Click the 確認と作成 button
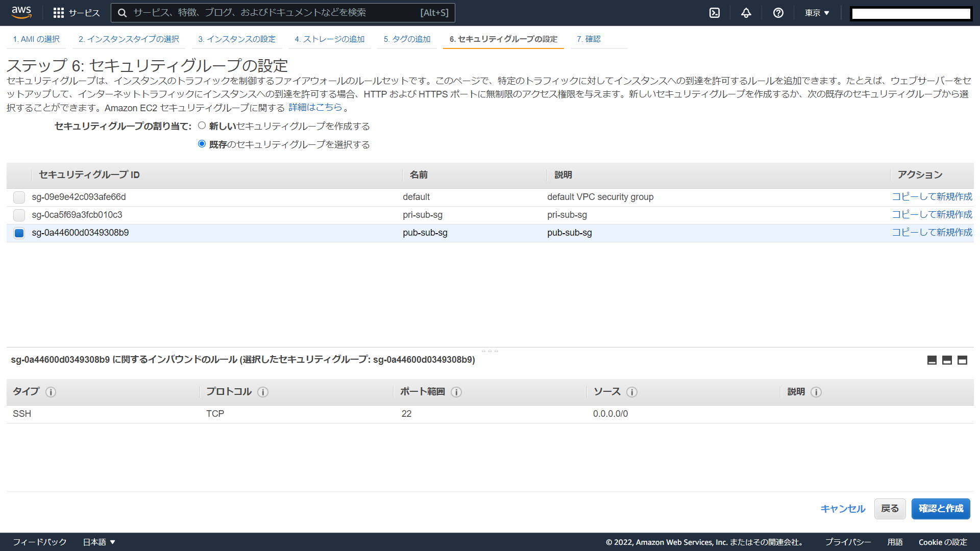Screen dimensions: 980x551 940,509
